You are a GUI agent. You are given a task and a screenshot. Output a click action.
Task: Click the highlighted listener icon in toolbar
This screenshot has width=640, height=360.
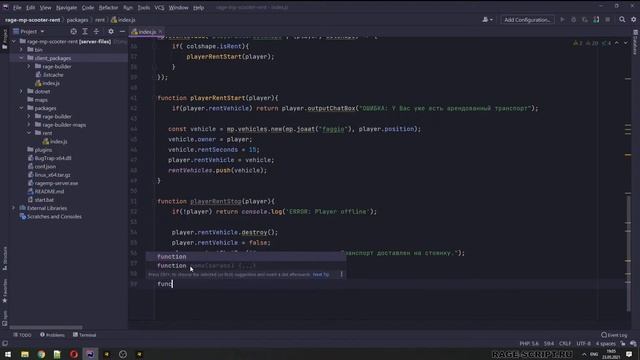click(596, 20)
